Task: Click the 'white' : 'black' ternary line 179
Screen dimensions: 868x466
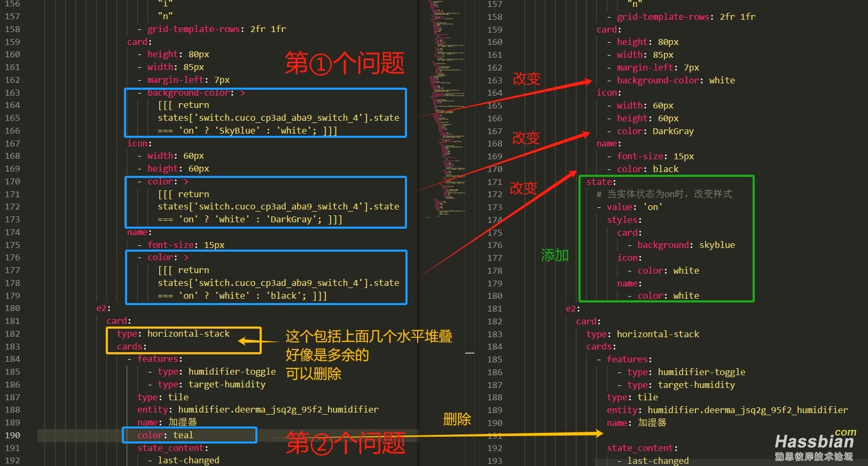Action: click(242, 296)
